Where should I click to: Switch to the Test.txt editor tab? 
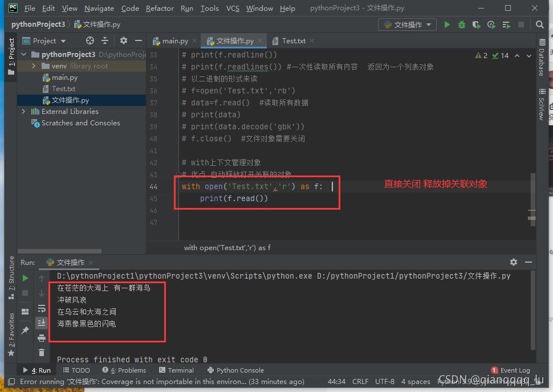click(293, 41)
